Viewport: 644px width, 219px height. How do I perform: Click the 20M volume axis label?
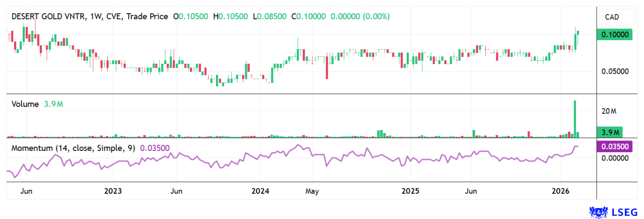pyautogui.click(x=608, y=111)
